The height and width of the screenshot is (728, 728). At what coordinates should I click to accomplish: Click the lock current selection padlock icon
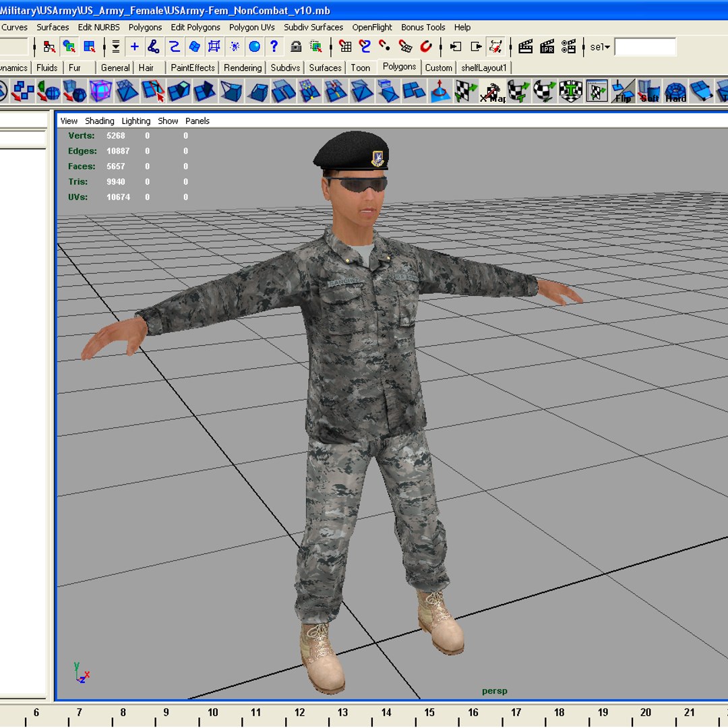(296, 47)
